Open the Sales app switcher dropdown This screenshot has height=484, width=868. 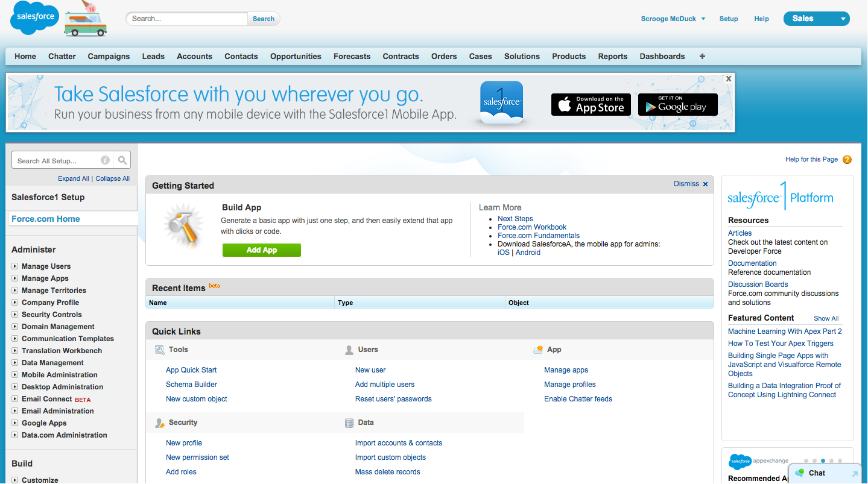[816, 19]
